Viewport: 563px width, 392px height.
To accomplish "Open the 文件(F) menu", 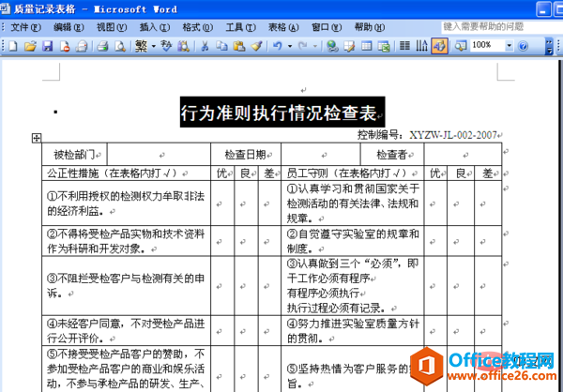I will click(x=25, y=27).
